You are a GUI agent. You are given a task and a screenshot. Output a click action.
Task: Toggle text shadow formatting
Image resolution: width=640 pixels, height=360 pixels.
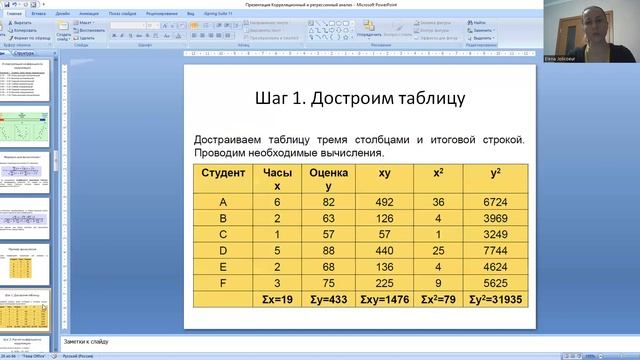click(147, 36)
